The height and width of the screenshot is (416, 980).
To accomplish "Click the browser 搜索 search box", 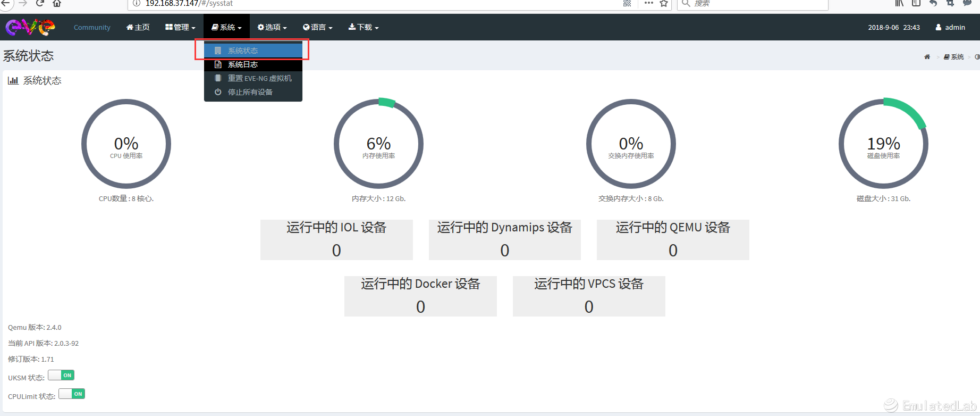I will click(753, 3).
